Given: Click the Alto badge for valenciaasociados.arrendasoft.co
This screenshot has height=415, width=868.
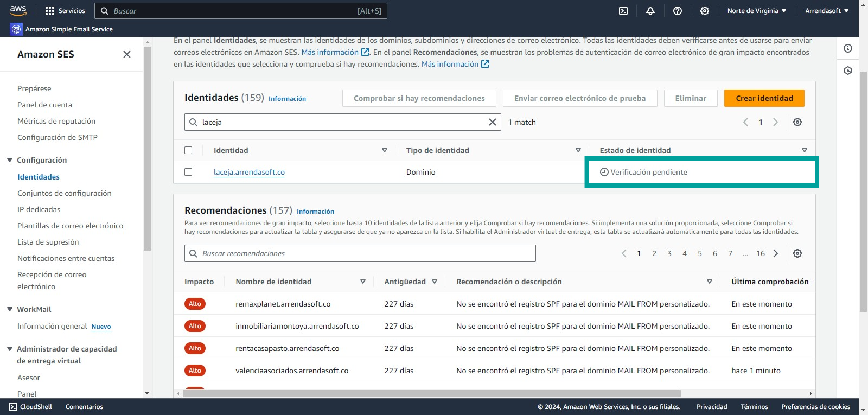Looking at the screenshot, I should pos(195,371).
